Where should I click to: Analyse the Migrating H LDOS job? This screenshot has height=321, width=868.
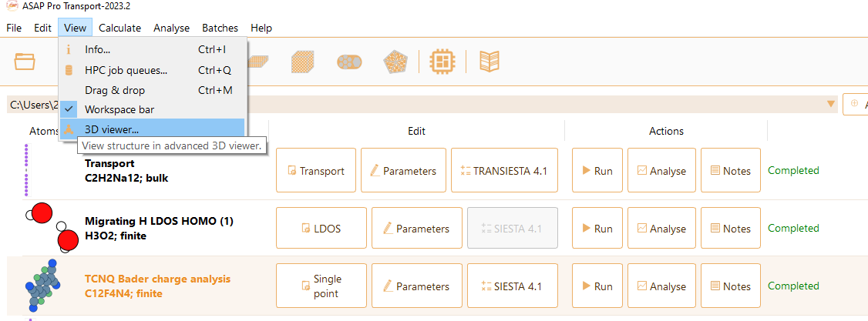[661, 228]
